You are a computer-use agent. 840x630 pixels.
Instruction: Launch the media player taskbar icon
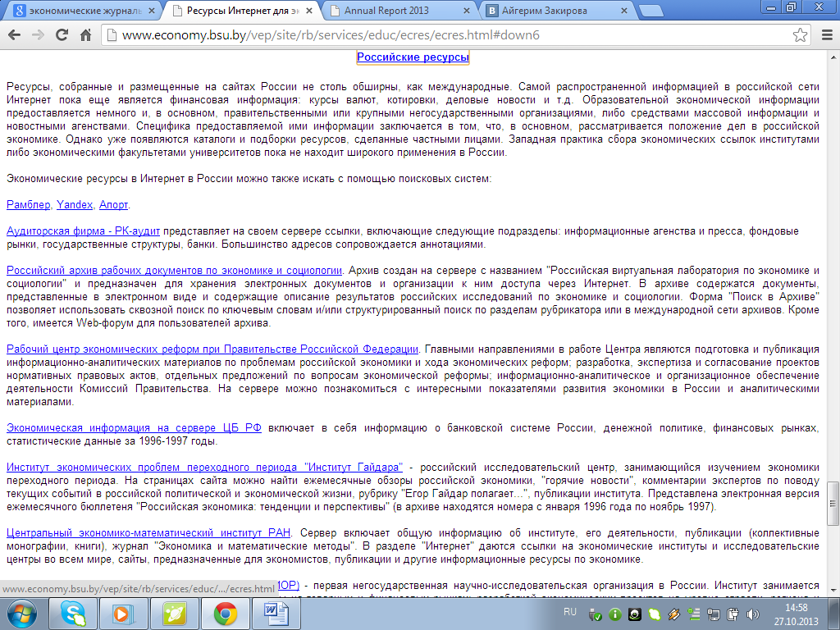click(124, 614)
